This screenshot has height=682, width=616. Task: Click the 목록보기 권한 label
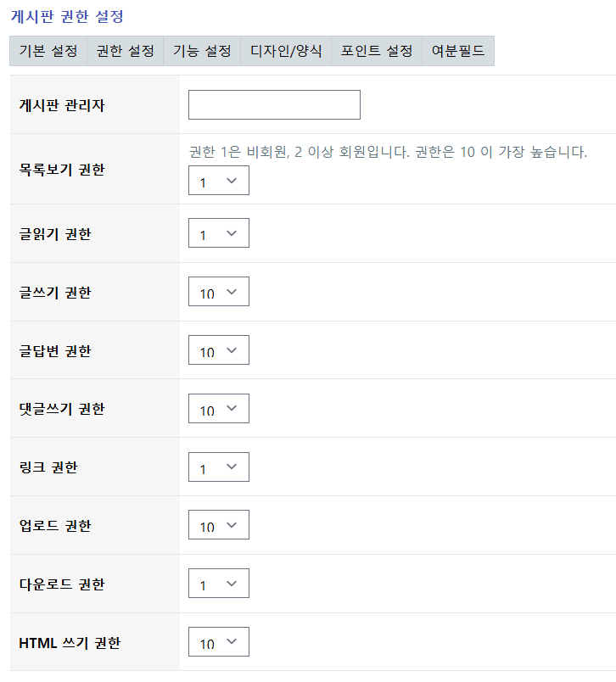62,170
